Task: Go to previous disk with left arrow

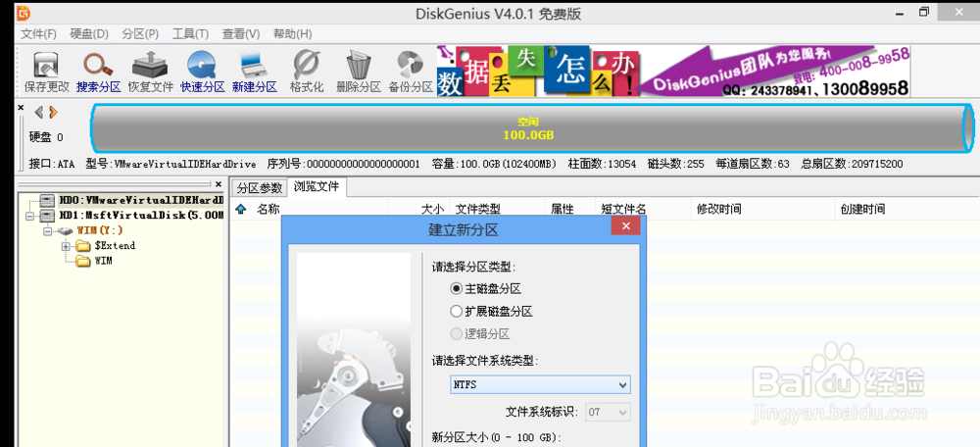Action: 39,112
